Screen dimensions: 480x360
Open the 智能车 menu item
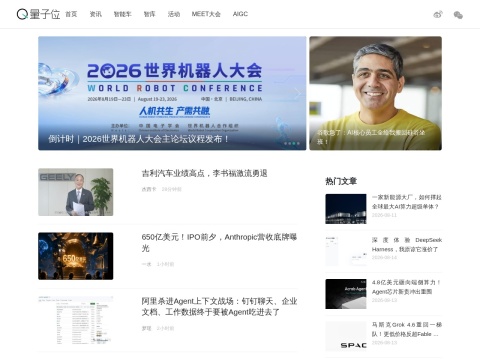pos(123,14)
